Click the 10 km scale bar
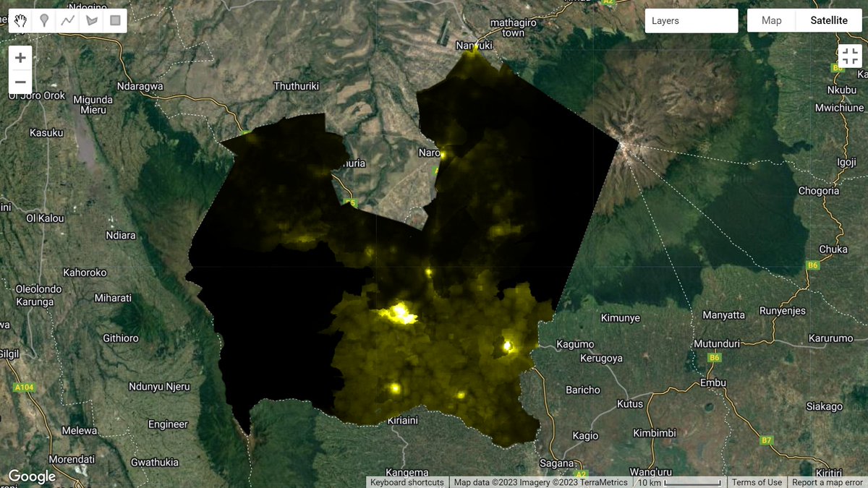 [680, 482]
